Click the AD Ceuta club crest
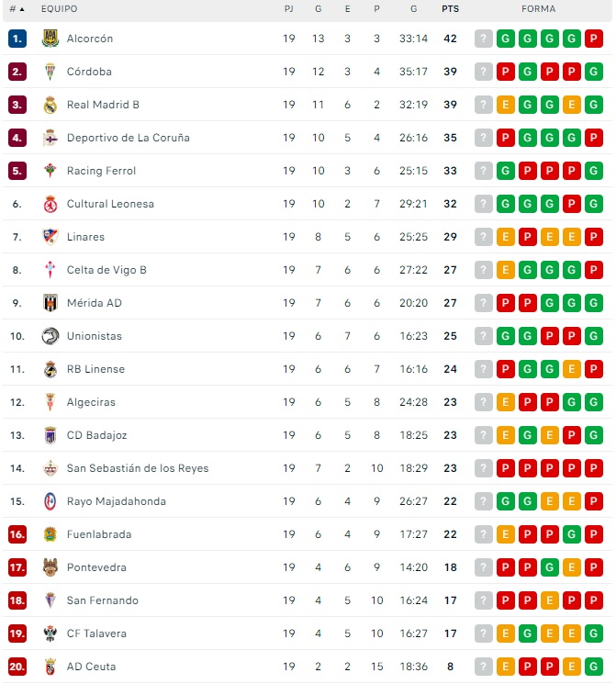This screenshot has width=616, height=684. pos(50,667)
